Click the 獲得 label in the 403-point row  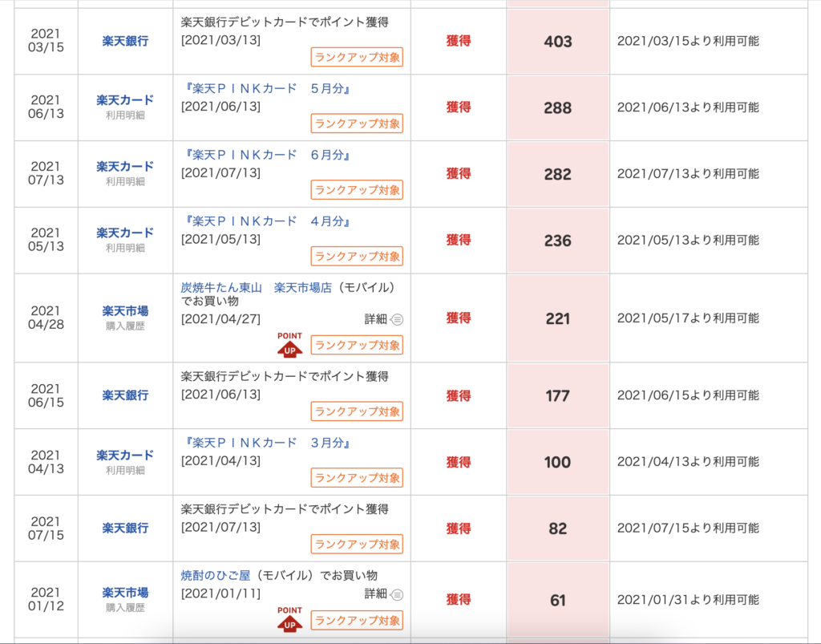click(459, 41)
